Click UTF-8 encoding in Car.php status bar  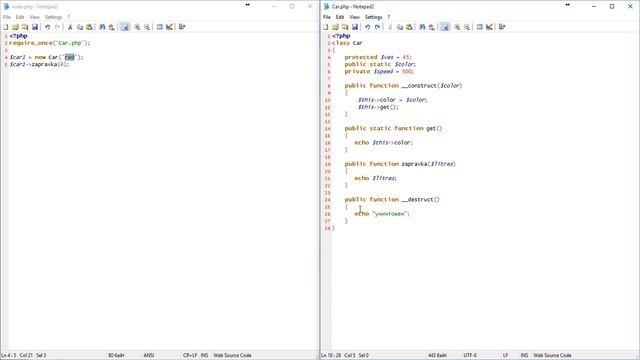pos(470,356)
